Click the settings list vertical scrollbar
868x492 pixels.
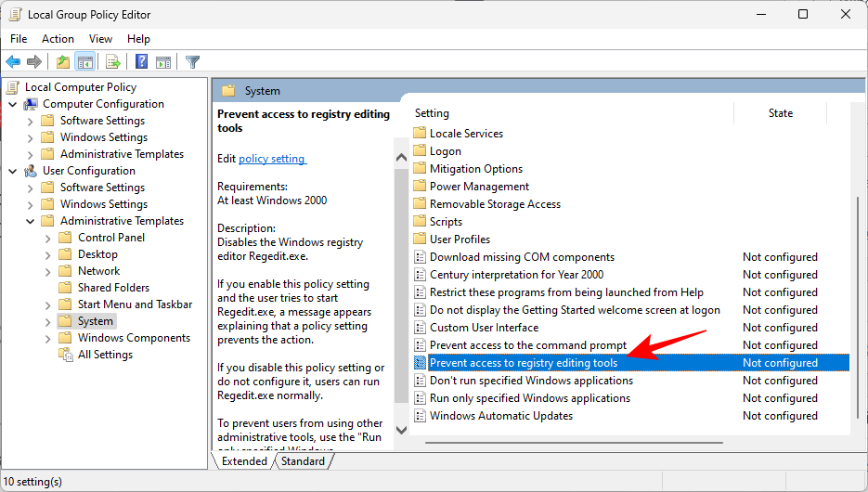pyautogui.click(x=858, y=307)
